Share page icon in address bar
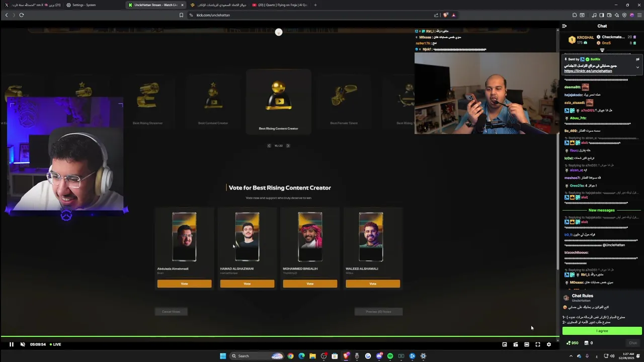Image resolution: width=644 pixels, height=362 pixels. tap(436, 15)
